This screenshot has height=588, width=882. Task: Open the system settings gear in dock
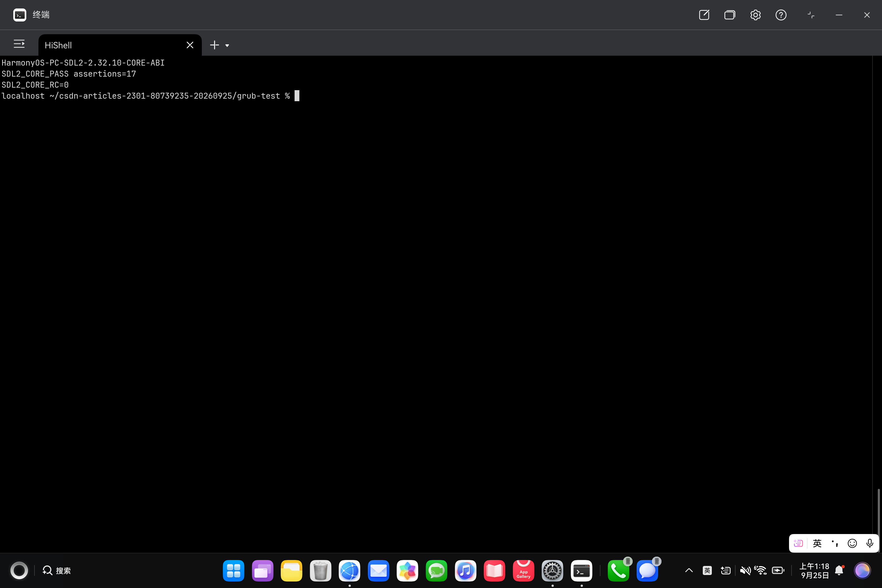[552, 570]
